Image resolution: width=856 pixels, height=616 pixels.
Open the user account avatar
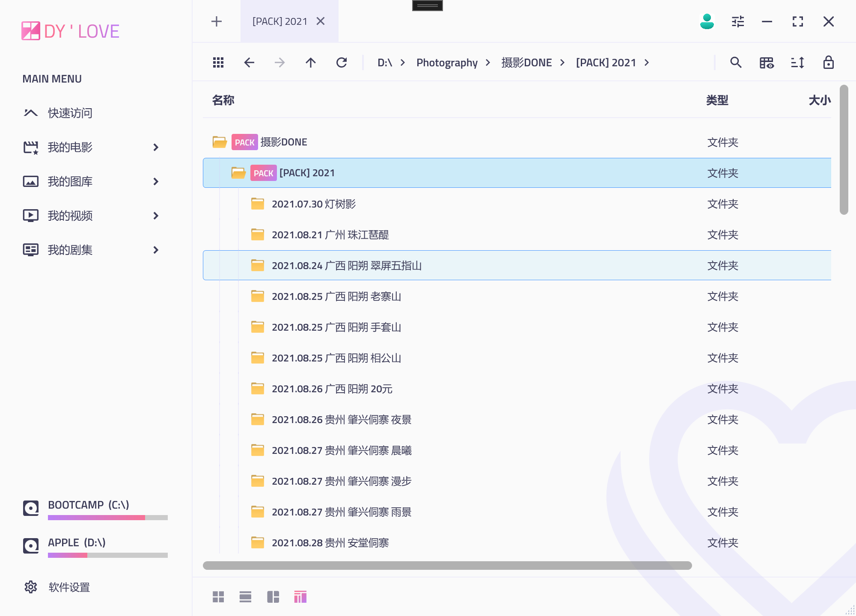[707, 21]
